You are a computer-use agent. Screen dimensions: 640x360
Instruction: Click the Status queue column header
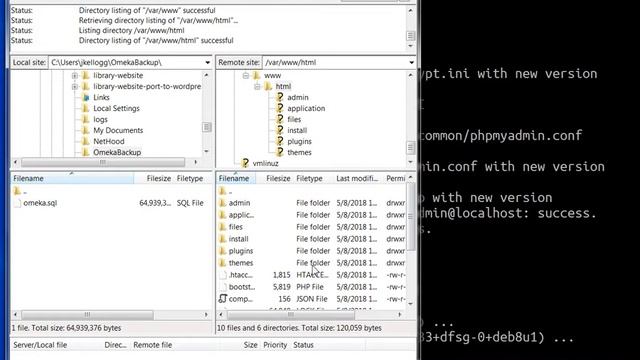point(303,345)
